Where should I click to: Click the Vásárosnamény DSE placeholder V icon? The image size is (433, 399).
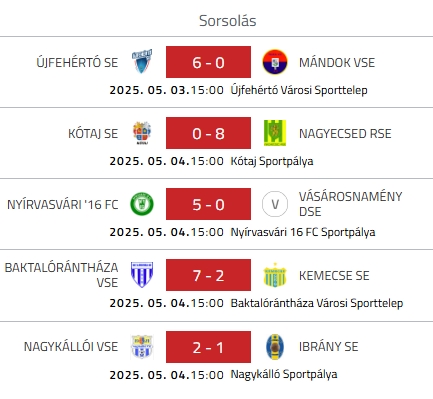(275, 204)
